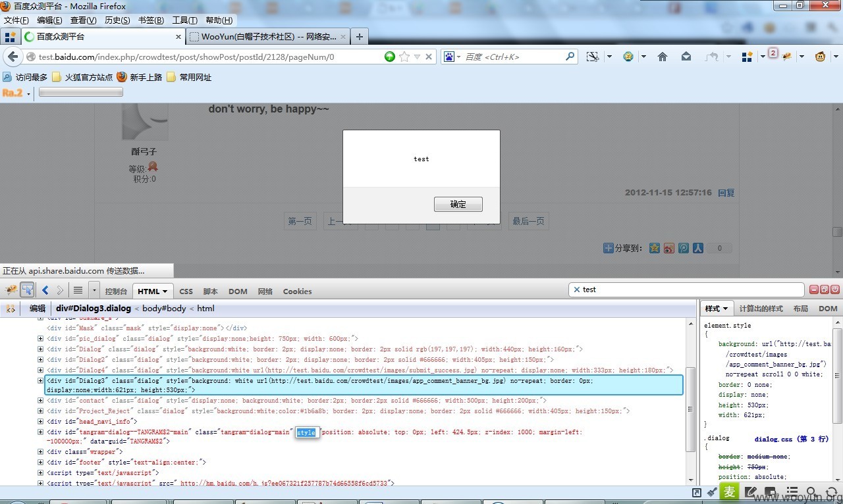Switch to the WooYun tab
The width and height of the screenshot is (843, 504).
click(x=269, y=37)
